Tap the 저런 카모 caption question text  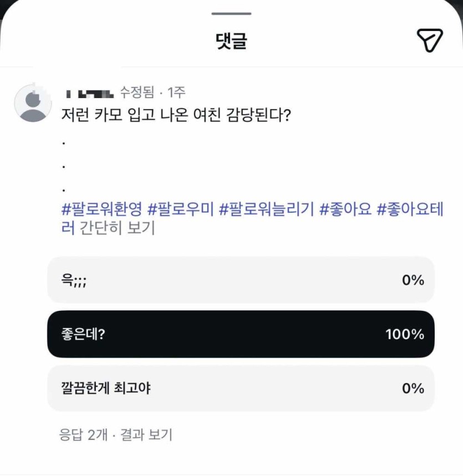coord(176,116)
